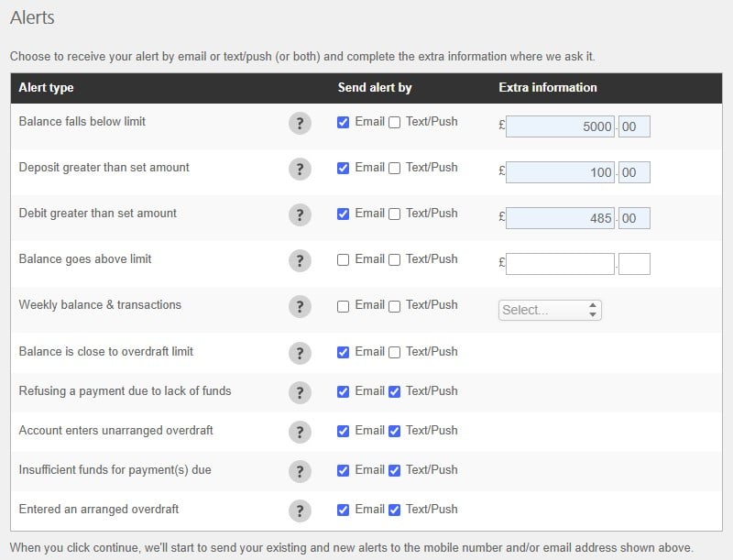Enable Email for Weekly balance & transactions
The height and width of the screenshot is (560, 733).
coord(343,306)
